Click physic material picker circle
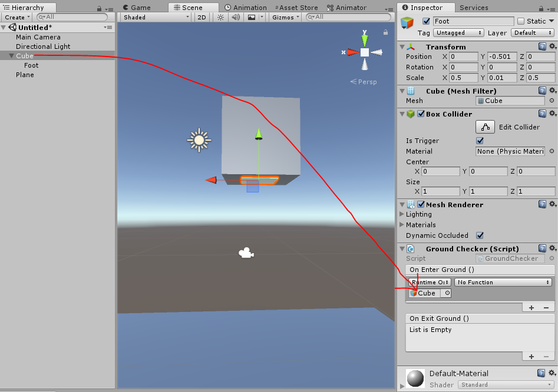The image size is (558, 392). click(552, 151)
